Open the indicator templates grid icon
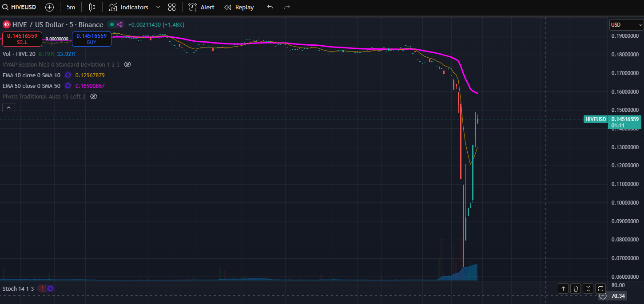 pyautogui.click(x=172, y=7)
